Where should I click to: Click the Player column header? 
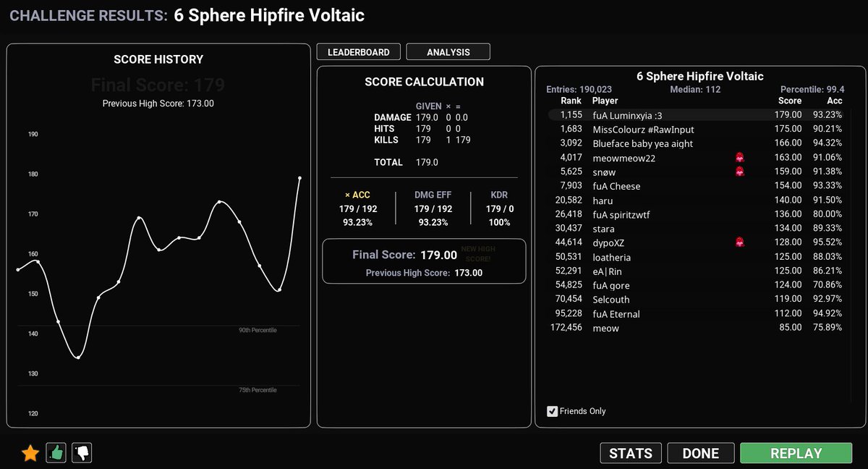605,101
